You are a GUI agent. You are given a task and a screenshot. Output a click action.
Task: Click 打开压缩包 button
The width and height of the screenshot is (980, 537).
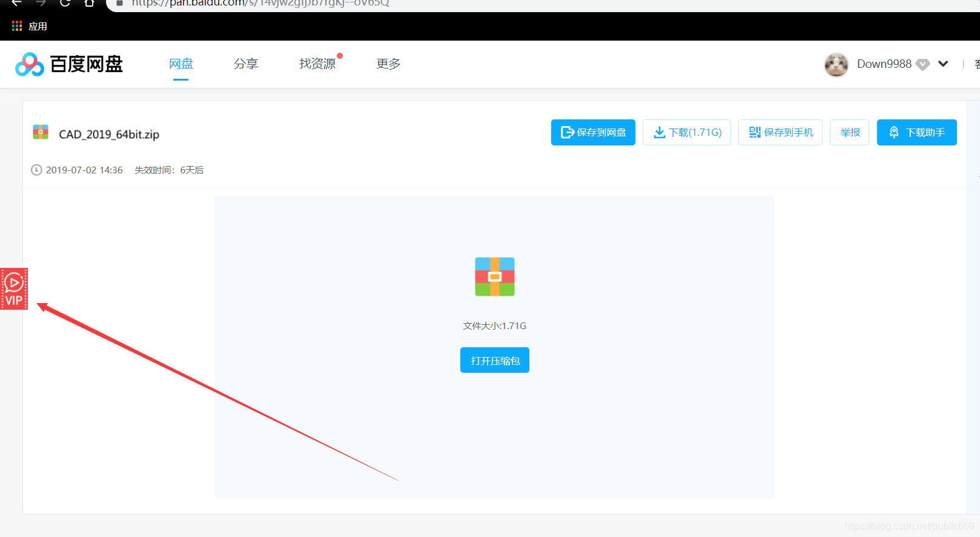495,360
